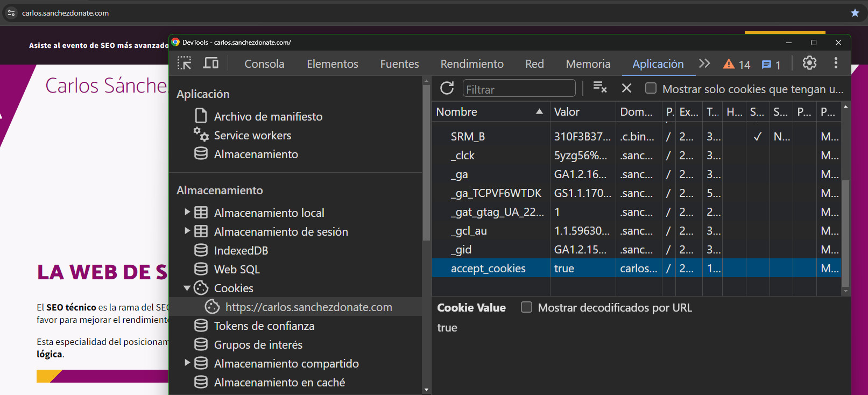Click the warnings counter showing 14
Image resolution: width=868 pixels, height=395 pixels.
click(737, 65)
